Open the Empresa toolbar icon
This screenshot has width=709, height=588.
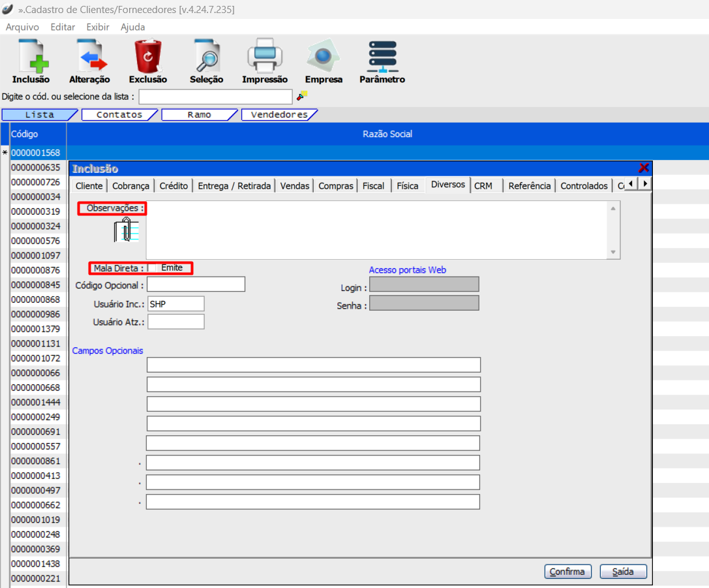pos(324,57)
